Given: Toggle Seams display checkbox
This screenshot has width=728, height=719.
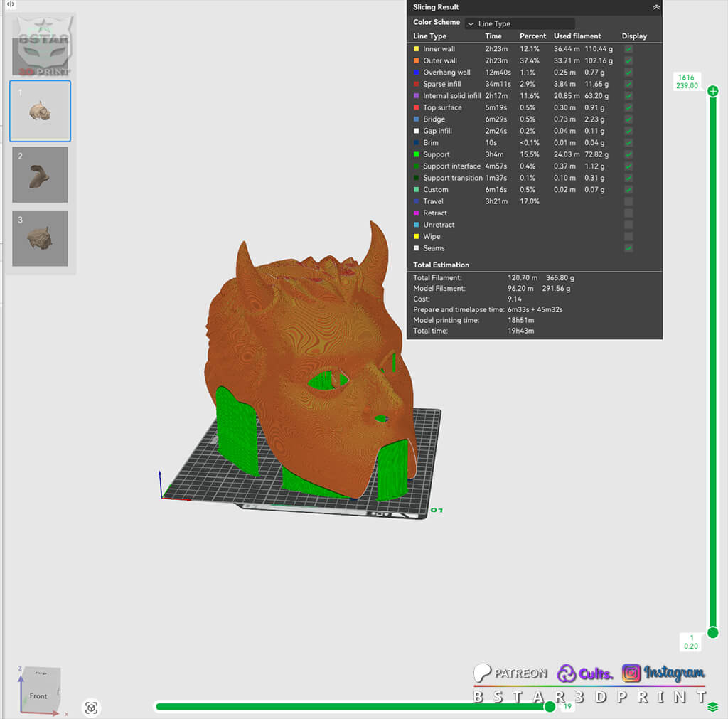Looking at the screenshot, I should (x=628, y=248).
